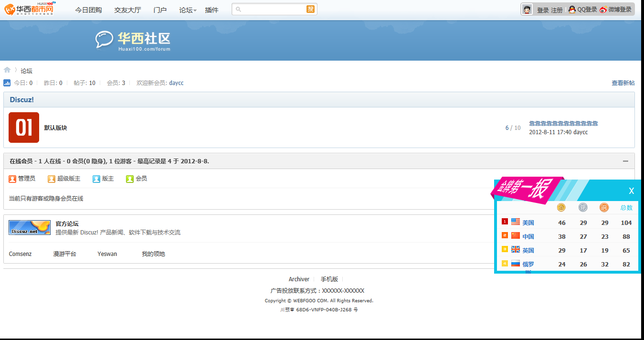644x340 pixels.
Task: Click 英国 in the medal table
Action: [528, 250]
